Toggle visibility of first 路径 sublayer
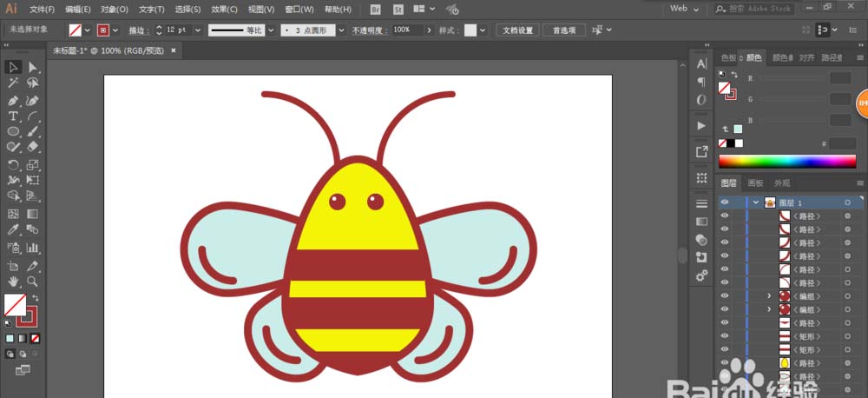Viewport: 868px width, 398px height. click(725, 216)
